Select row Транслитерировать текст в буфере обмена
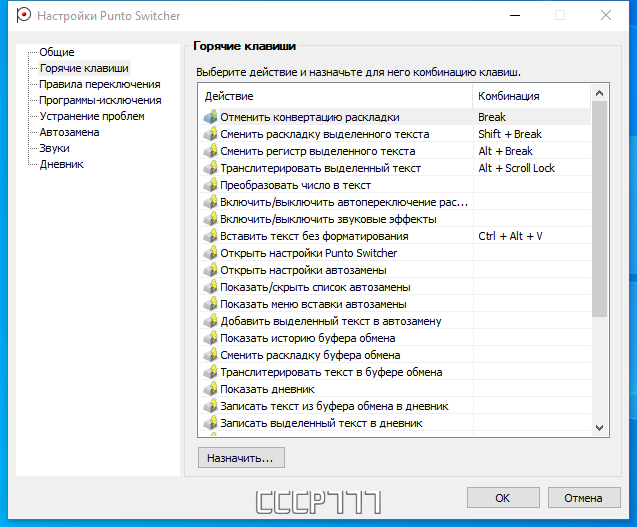The height and width of the screenshot is (527, 637). tap(395, 372)
